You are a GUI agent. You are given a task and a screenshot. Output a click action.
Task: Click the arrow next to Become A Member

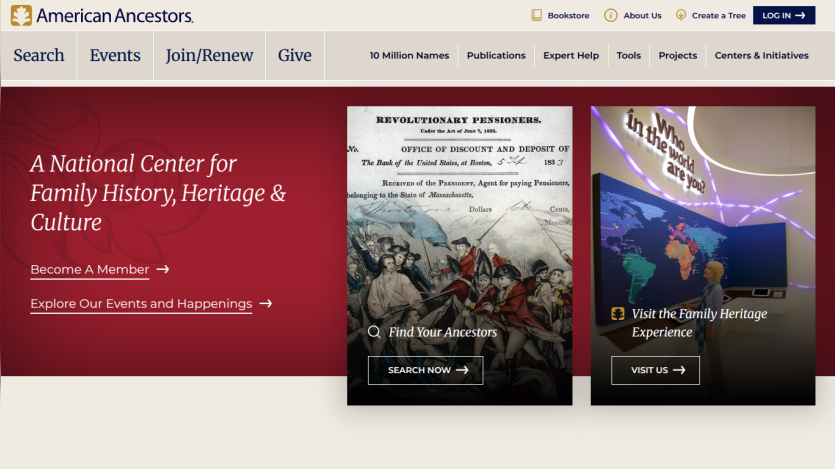coord(163,269)
